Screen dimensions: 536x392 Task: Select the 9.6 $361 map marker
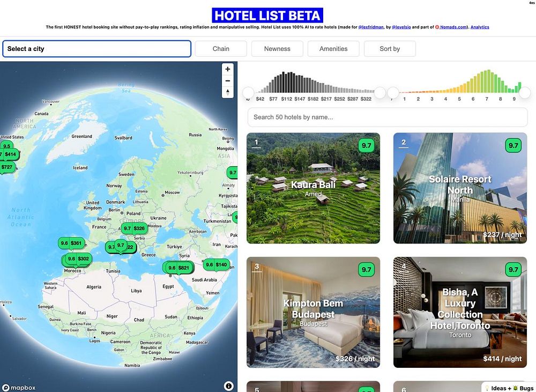(71, 243)
